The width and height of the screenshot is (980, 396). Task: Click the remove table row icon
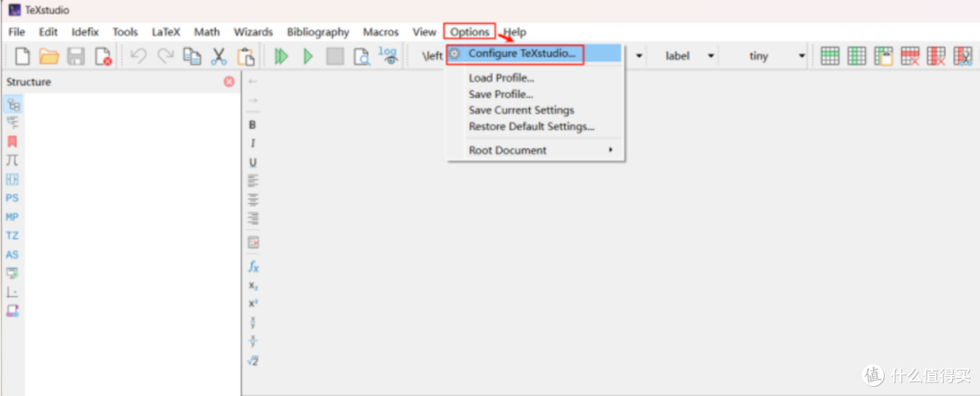pos(910,56)
